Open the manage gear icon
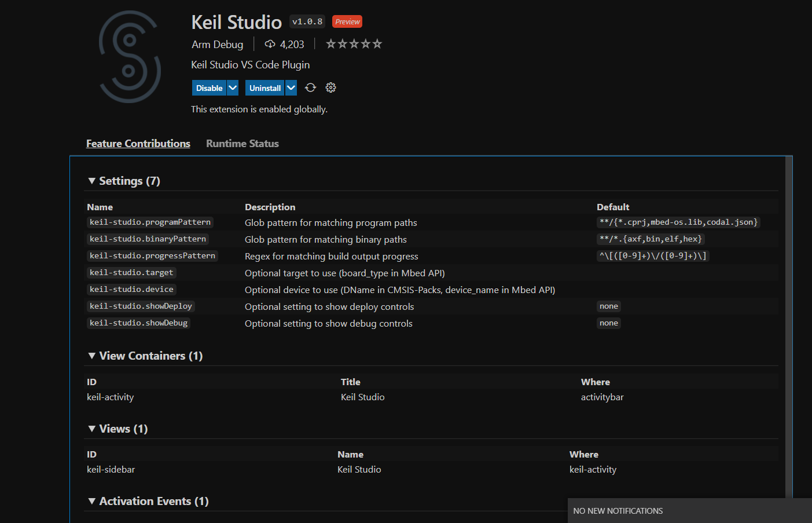This screenshot has width=812, height=523. (x=330, y=87)
